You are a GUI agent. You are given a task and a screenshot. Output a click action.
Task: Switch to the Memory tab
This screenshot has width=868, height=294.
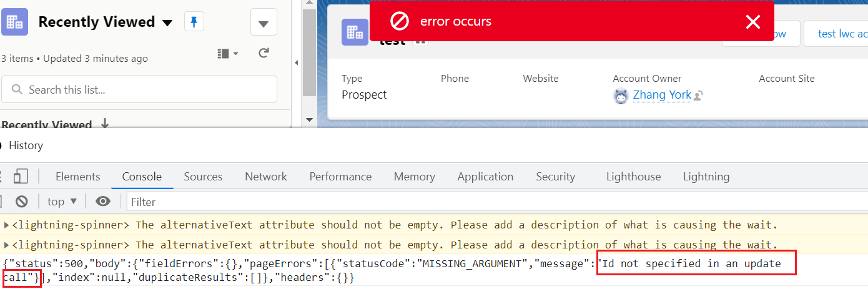pyautogui.click(x=414, y=177)
